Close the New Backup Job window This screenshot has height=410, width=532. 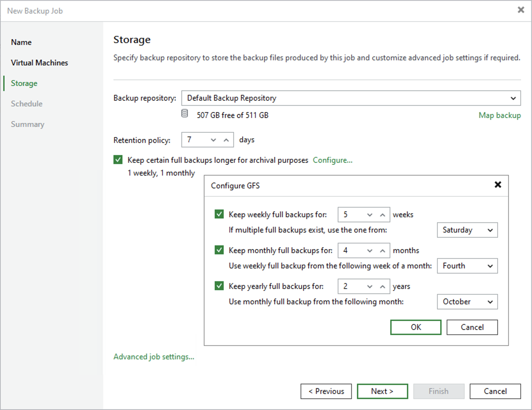(x=521, y=10)
